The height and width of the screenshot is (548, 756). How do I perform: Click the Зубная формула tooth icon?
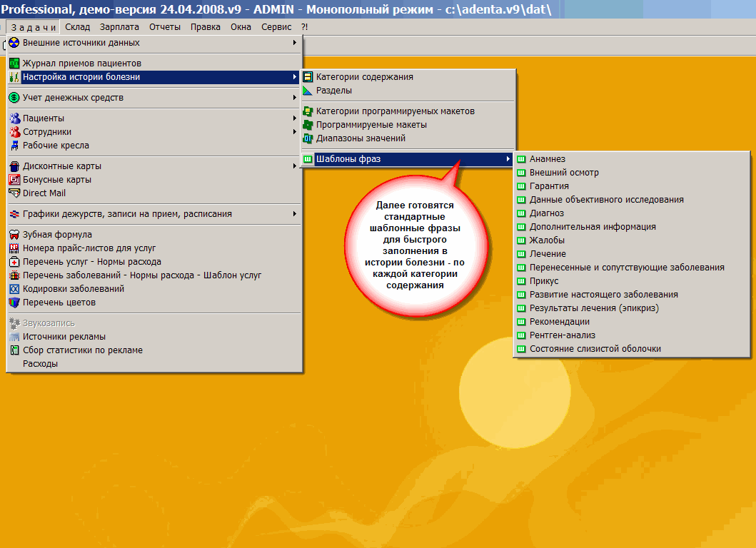[14, 235]
